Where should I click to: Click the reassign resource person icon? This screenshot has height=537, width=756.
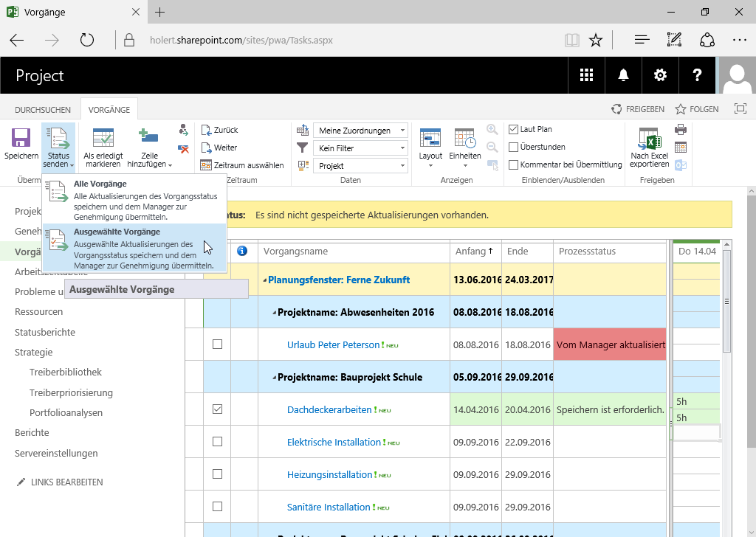183,130
